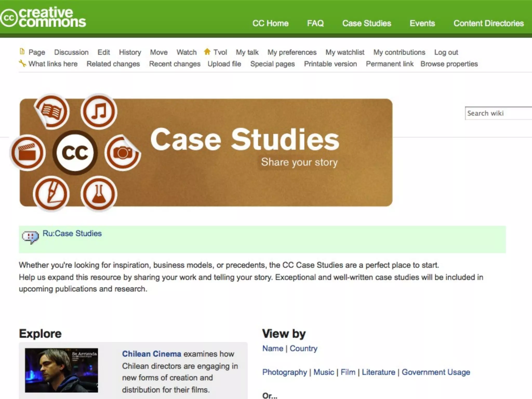The image size is (532, 399).
Task: Filter case studies by Government Usage
Action: click(x=436, y=372)
